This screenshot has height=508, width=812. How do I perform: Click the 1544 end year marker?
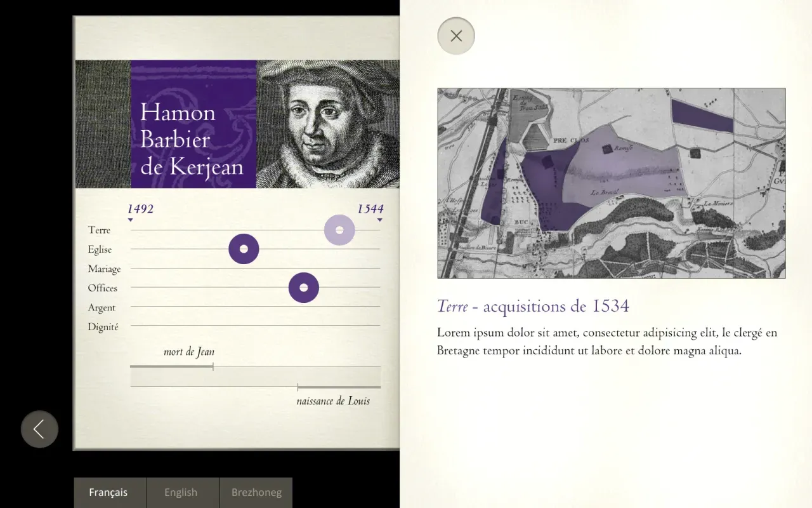tap(370, 210)
